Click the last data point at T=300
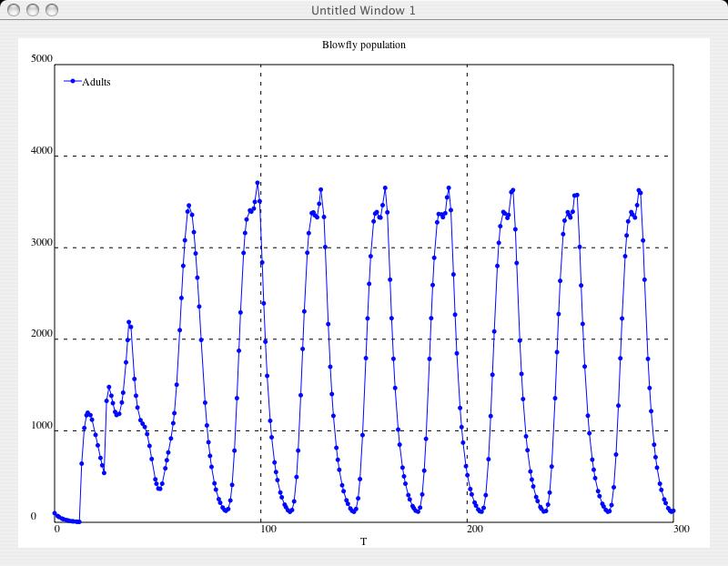This screenshot has width=728, height=566. 673,510
